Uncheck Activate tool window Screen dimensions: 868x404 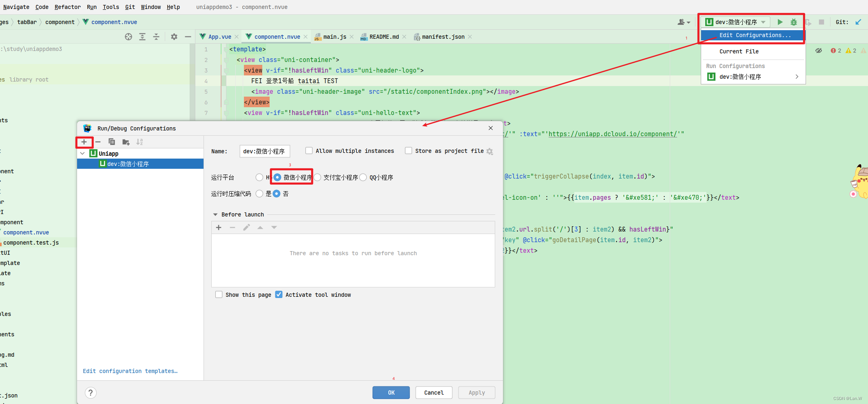(x=279, y=294)
